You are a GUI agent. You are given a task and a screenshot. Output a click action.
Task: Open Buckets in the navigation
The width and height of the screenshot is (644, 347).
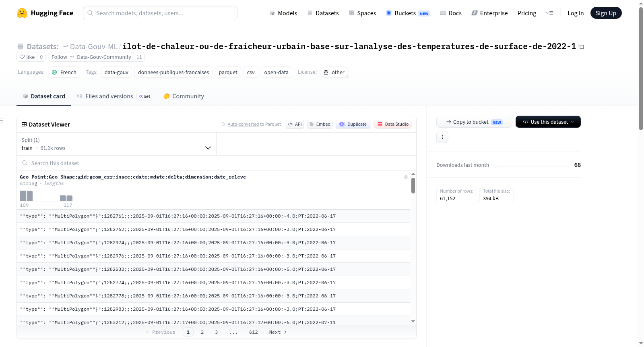[408, 13]
